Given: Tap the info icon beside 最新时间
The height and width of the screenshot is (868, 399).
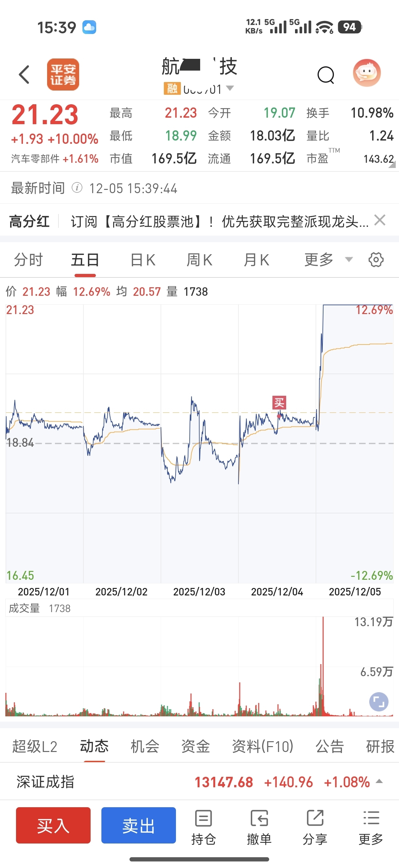Looking at the screenshot, I should (x=77, y=188).
